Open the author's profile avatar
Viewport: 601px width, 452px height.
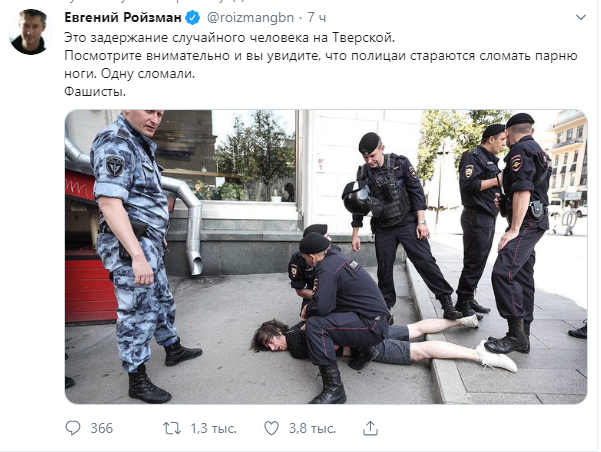pos(32,32)
